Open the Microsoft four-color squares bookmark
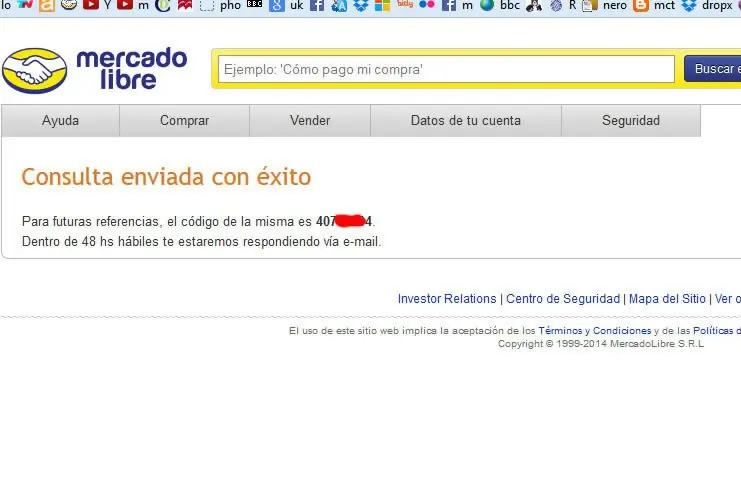Viewport: 741px width, 487px height. click(382, 5)
